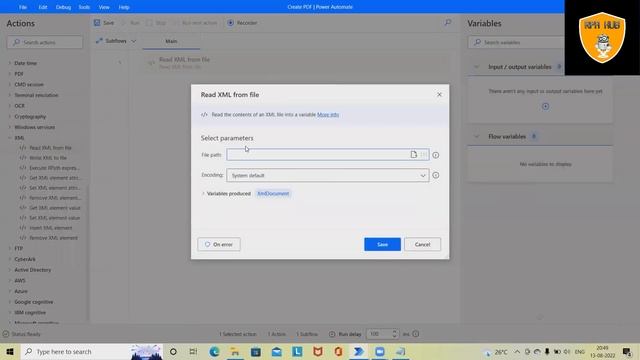Open the Tools menu
The image size is (640, 360).
pyautogui.click(x=84, y=7)
